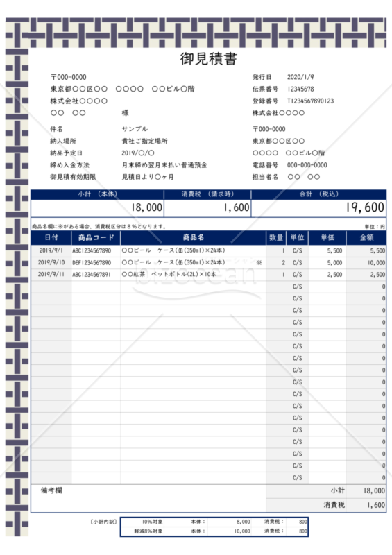Click the 日付 column header
392x555 pixels.
(51, 237)
